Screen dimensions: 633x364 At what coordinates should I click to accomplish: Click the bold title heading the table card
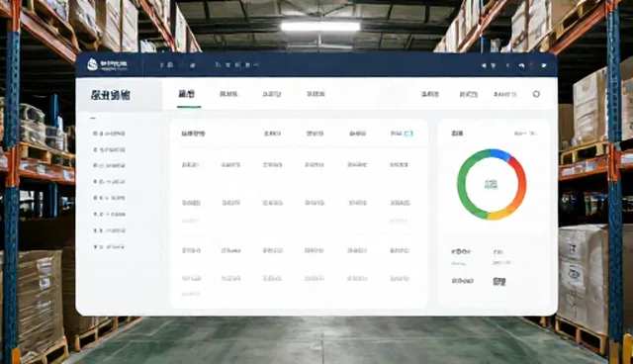[x=193, y=134]
